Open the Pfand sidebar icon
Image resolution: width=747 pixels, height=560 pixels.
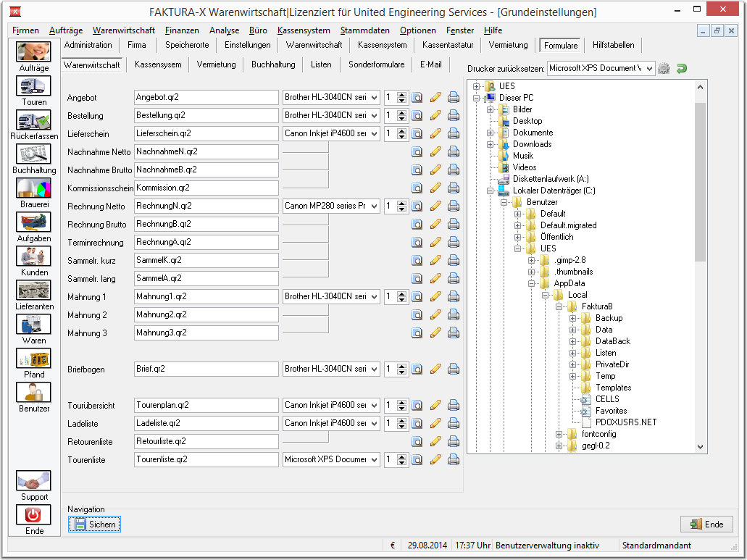pyautogui.click(x=33, y=359)
